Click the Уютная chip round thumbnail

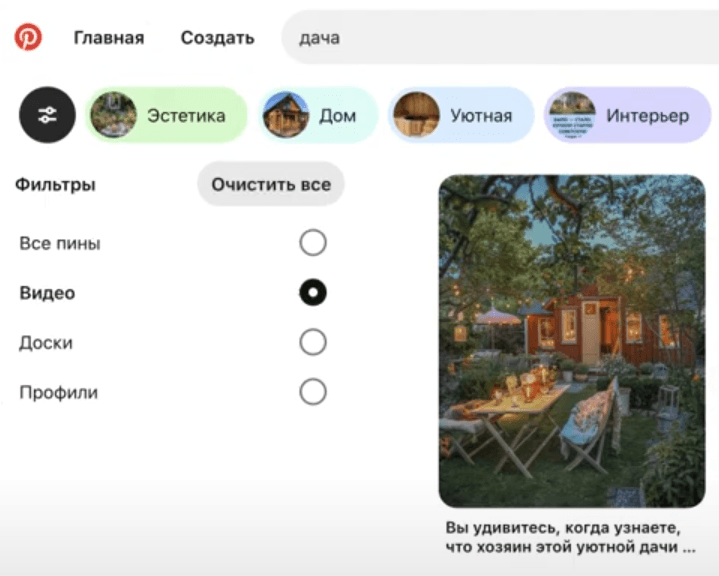coord(416,115)
